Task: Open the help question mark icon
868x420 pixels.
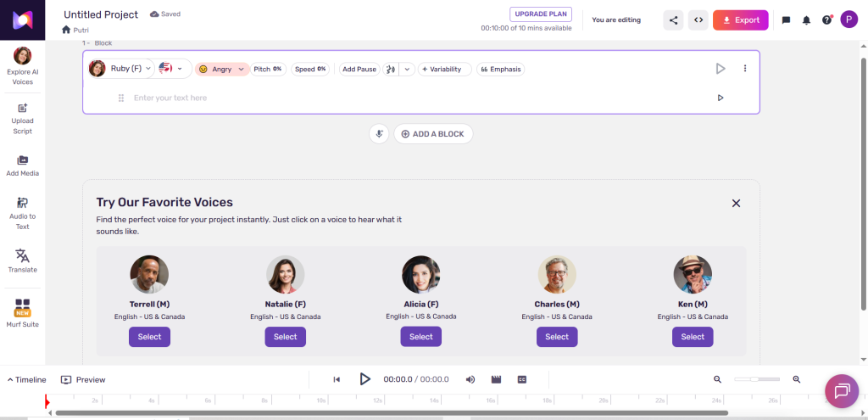Action: point(827,20)
